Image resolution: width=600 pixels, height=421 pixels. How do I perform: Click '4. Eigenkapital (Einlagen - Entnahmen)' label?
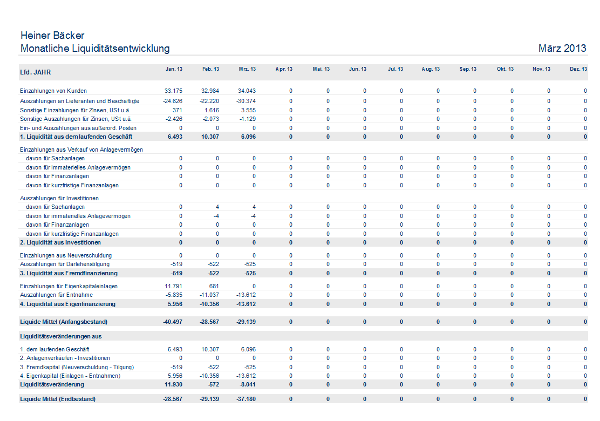point(70,376)
